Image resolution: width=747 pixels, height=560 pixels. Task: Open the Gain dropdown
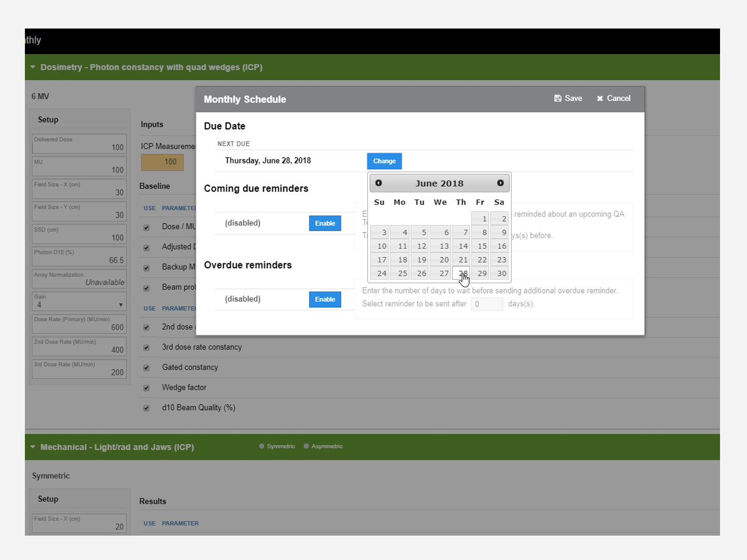[79, 301]
